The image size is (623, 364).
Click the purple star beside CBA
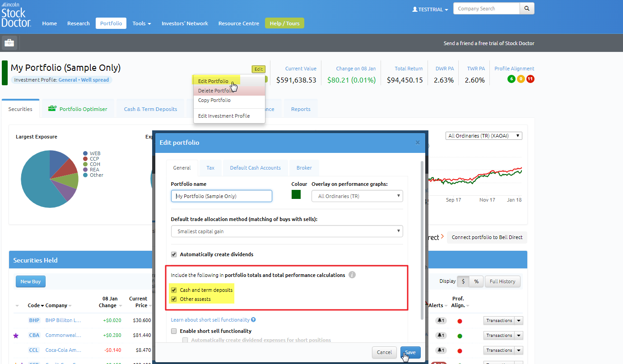pos(16,336)
